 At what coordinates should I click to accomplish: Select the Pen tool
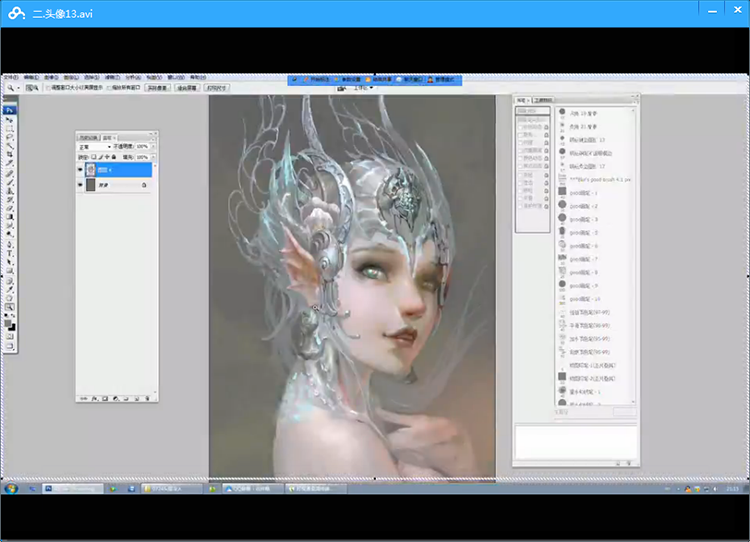click(10, 245)
